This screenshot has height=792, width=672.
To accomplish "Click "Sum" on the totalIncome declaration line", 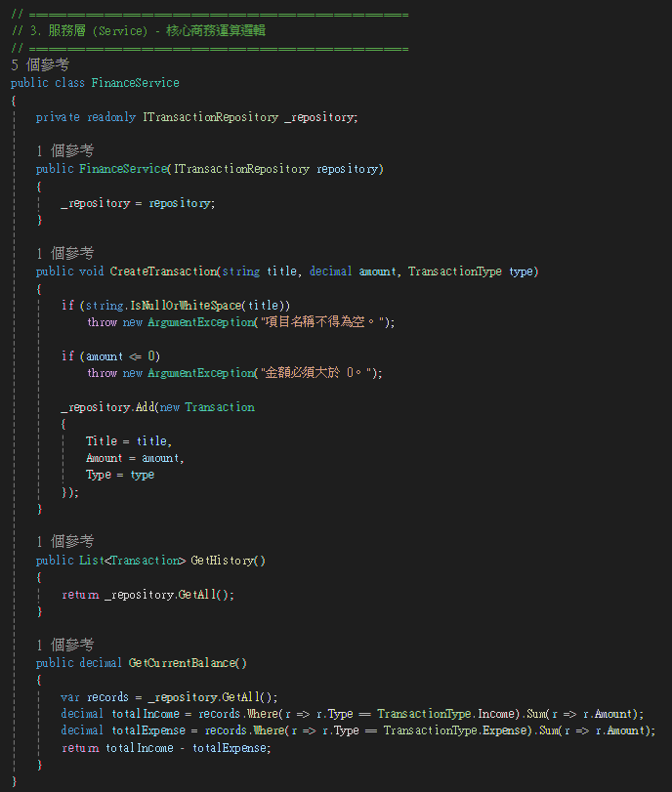I will point(536,714).
